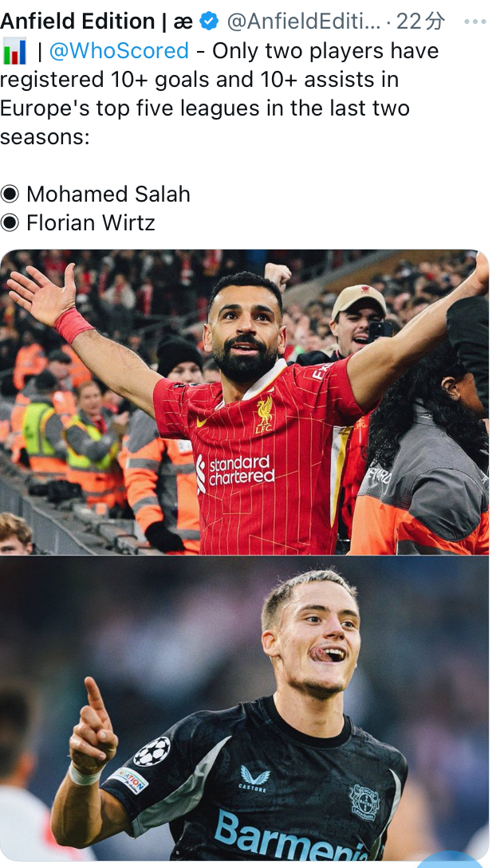Open the tweet via the 22分 timestamp
The height and width of the screenshot is (868, 504).
[x=421, y=22]
